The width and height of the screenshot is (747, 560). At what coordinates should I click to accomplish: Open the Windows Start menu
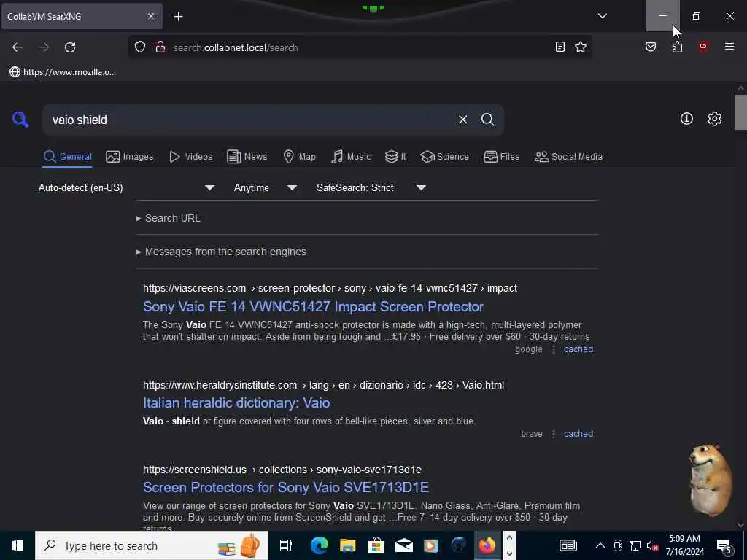tap(18, 545)
